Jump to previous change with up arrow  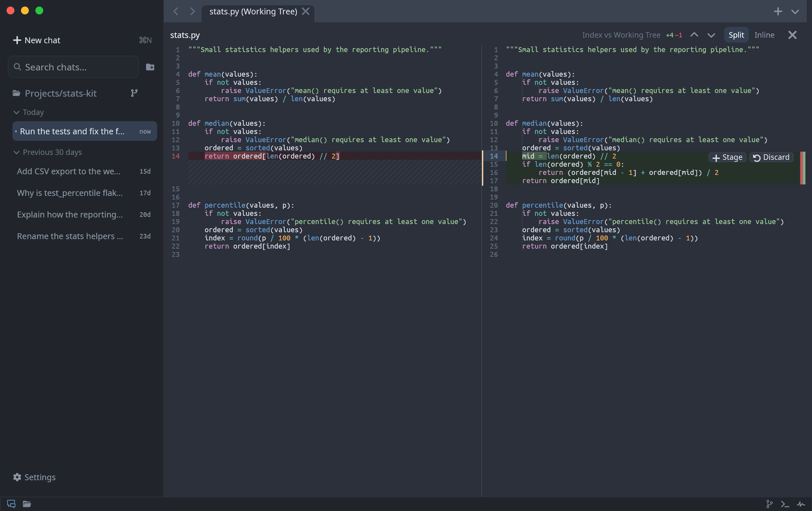(x=694, y=35)
